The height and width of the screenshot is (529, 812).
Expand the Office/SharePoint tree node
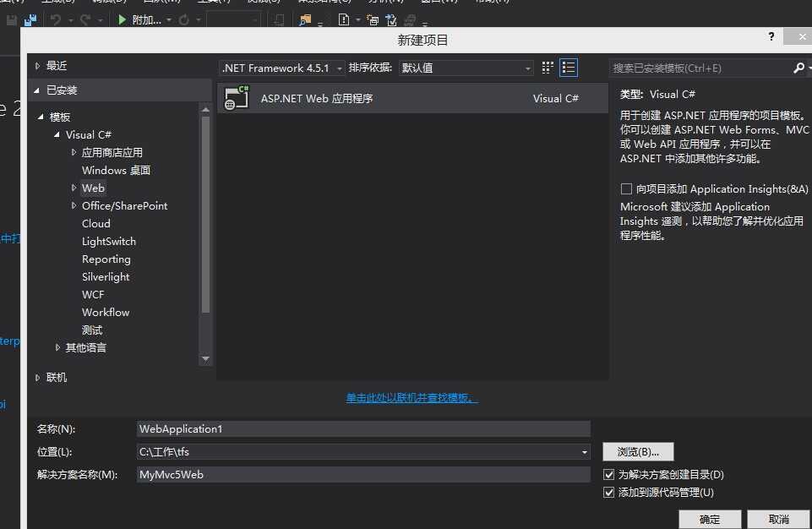(74, 205)
